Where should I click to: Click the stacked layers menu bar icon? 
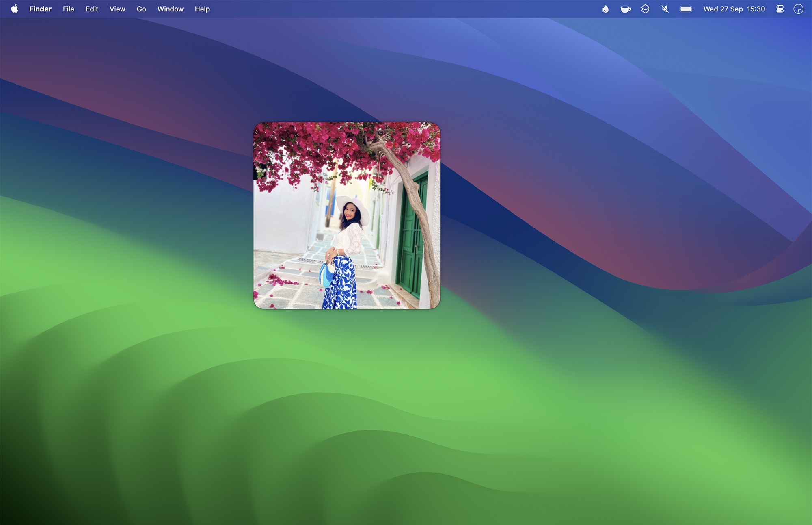click(x=645, y=9)
